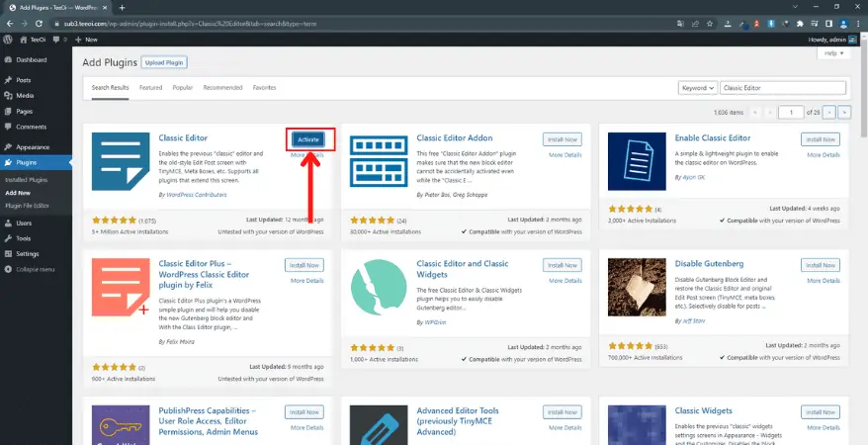Install the Enable Classic Editor plugin
868x445 pixels.
[821, 139]
